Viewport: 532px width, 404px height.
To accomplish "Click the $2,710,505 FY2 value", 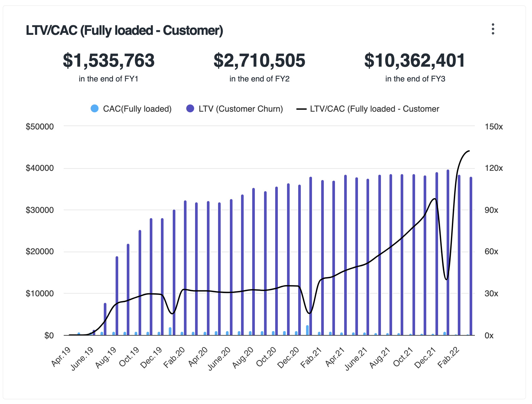I will [x=259, y=60].
